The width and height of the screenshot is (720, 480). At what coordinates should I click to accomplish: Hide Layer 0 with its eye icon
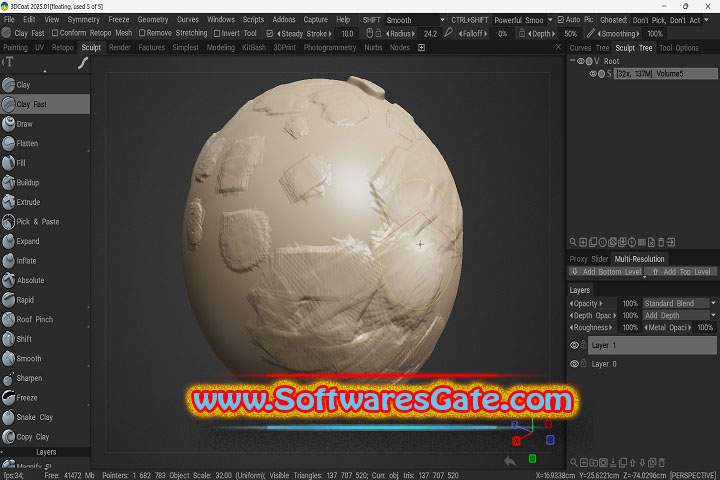(574, 364)
